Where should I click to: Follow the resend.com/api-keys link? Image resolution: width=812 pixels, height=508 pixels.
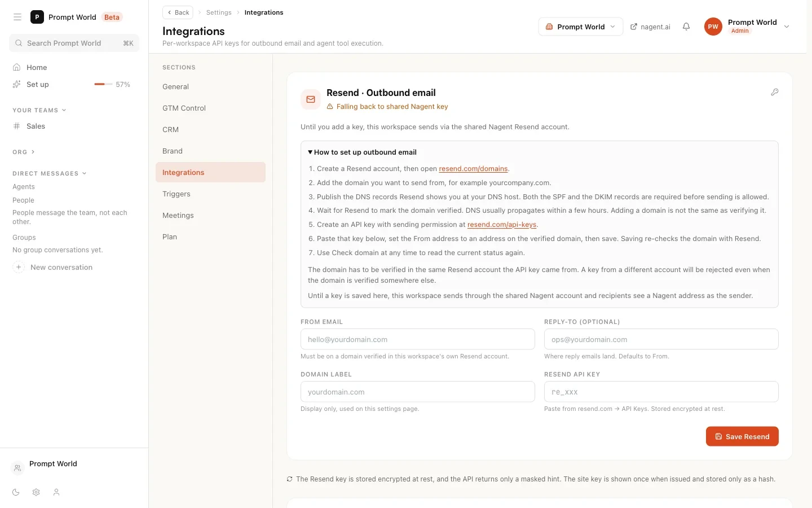coord(502,225)
